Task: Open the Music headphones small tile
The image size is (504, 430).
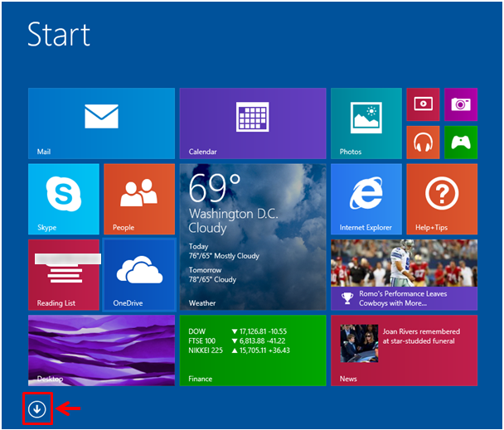Action: (x=423, y=143)
